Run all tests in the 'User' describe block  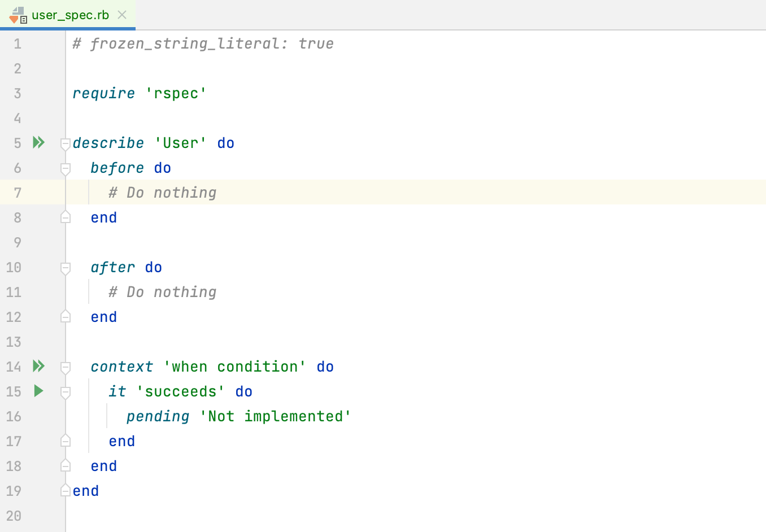pyautogui.click(x=38, y=143)
